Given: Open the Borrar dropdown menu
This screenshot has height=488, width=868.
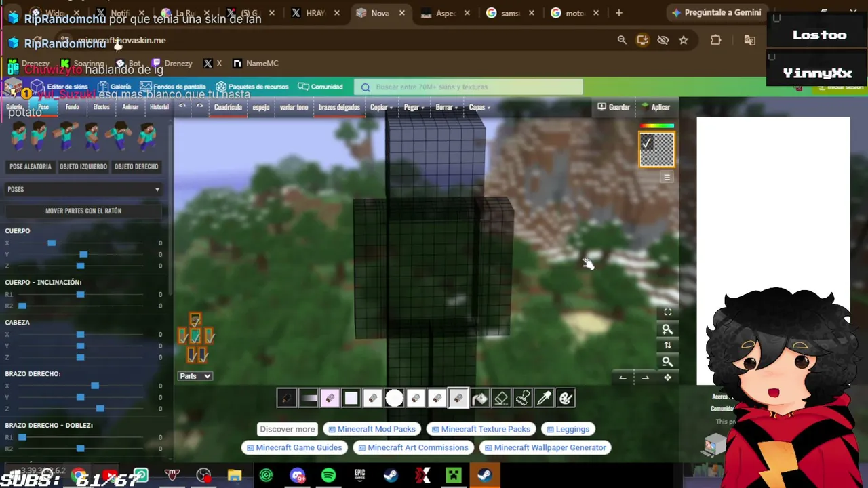Looking at the screenshot, I should coord(446,107).
